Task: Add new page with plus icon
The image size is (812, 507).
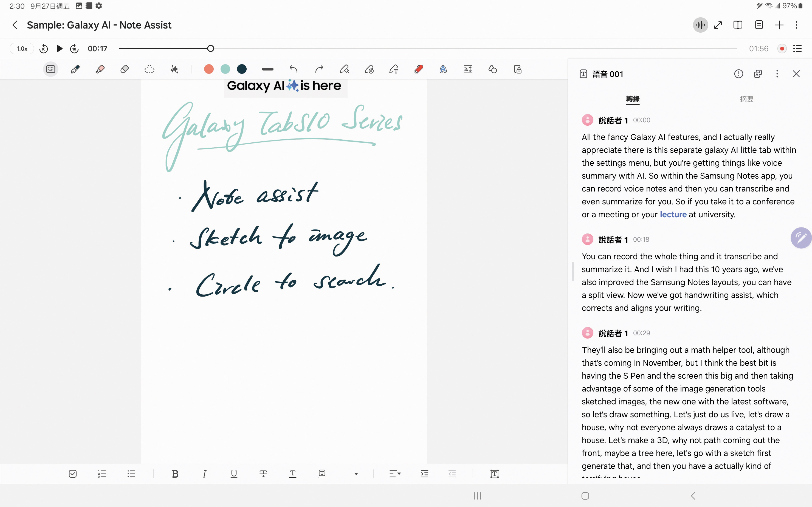Action: [x=779, y=25]
